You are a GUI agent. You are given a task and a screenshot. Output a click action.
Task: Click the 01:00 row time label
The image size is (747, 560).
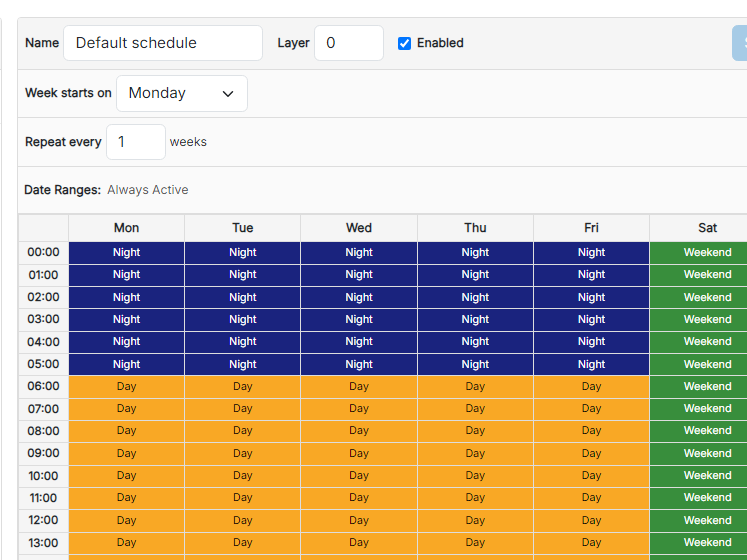click(x=43, y=275)
